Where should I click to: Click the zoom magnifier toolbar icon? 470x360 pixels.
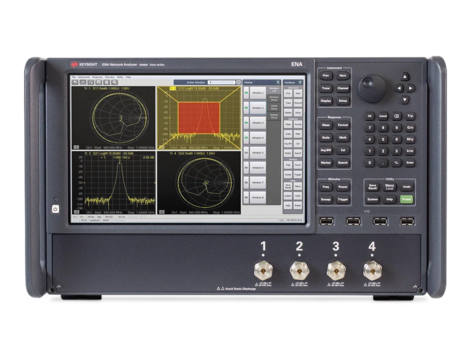pos(114,82)
